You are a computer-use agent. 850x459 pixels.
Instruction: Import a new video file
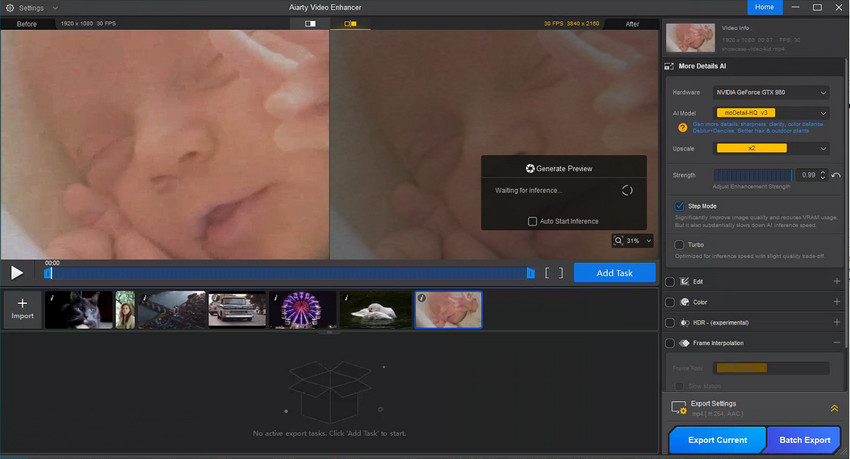[22, 309]
